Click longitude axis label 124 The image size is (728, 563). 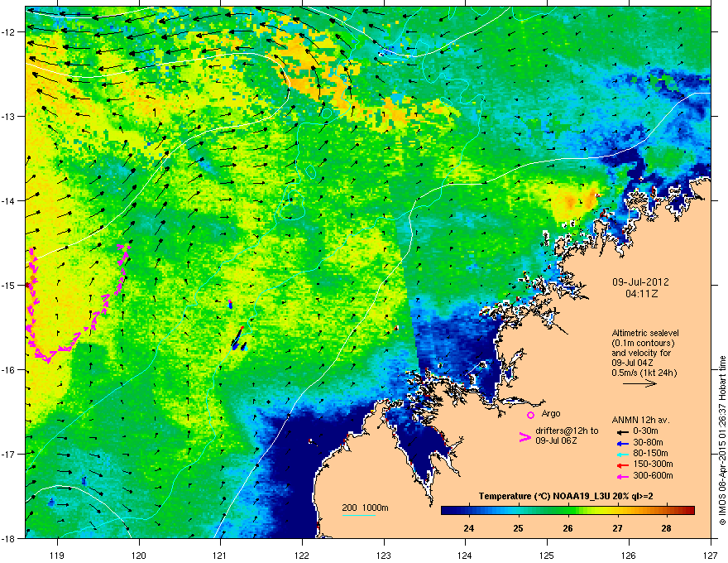pyautogui.click(x=465, y=555)
